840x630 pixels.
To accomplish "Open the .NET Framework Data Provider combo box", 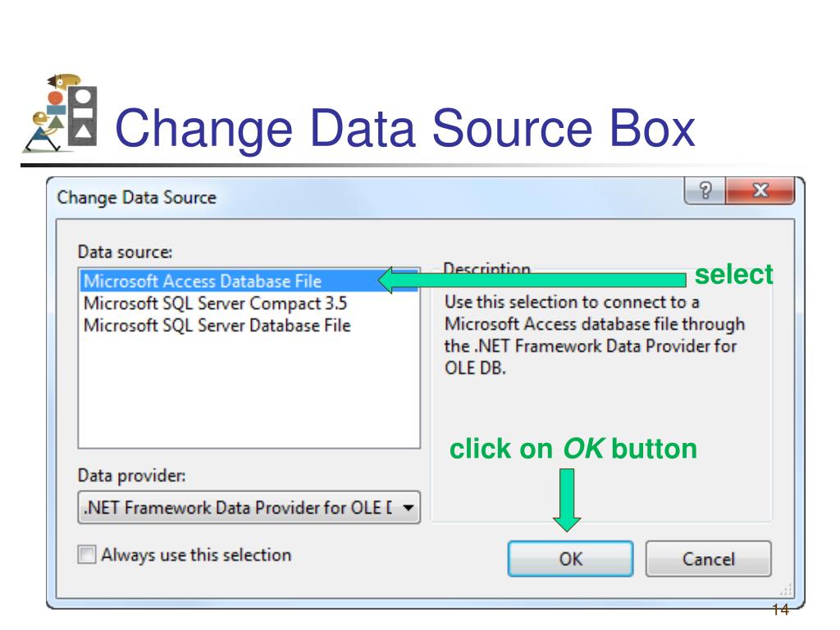I will [x=249, y=507].
